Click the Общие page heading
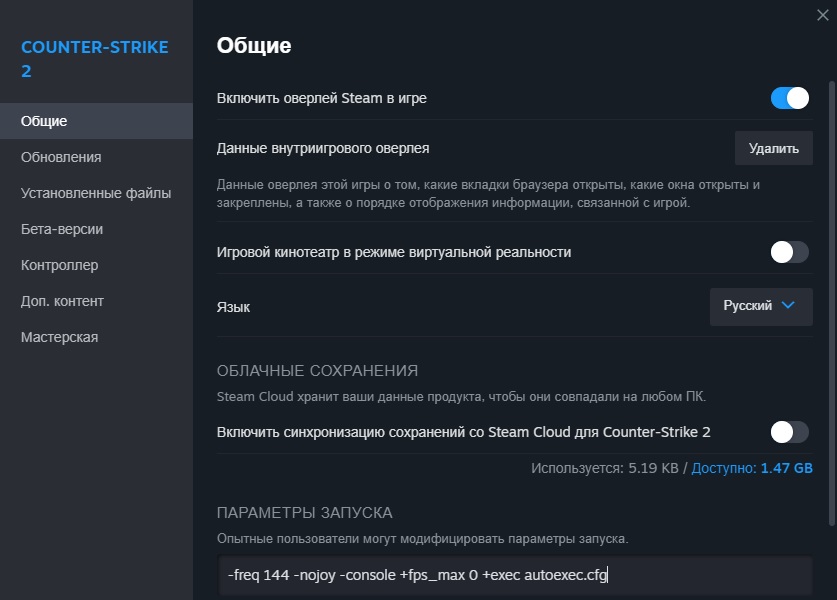The image size is (837, 600). tap(254, 45)
